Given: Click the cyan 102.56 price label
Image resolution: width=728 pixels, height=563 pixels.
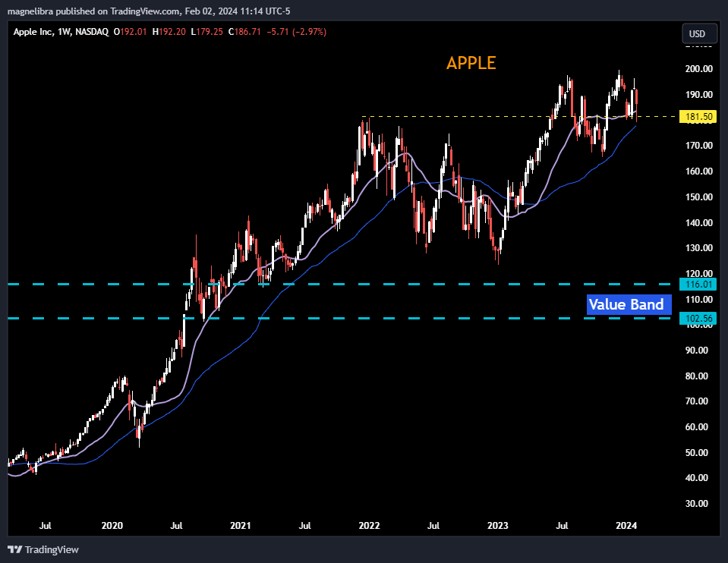Looking at the screenshot, I should [698, 319].
